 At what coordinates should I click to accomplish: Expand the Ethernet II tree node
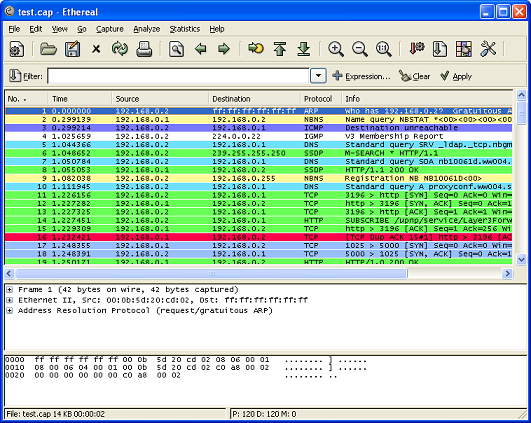pos(10,300)
